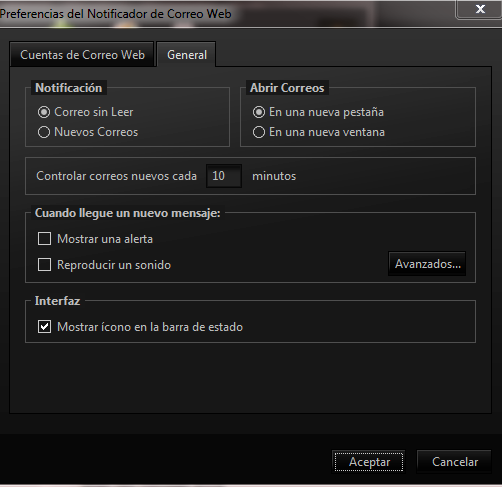Open Avanzados… settings
The height and width of the screenshot is (487, 502).
[427, 264]
